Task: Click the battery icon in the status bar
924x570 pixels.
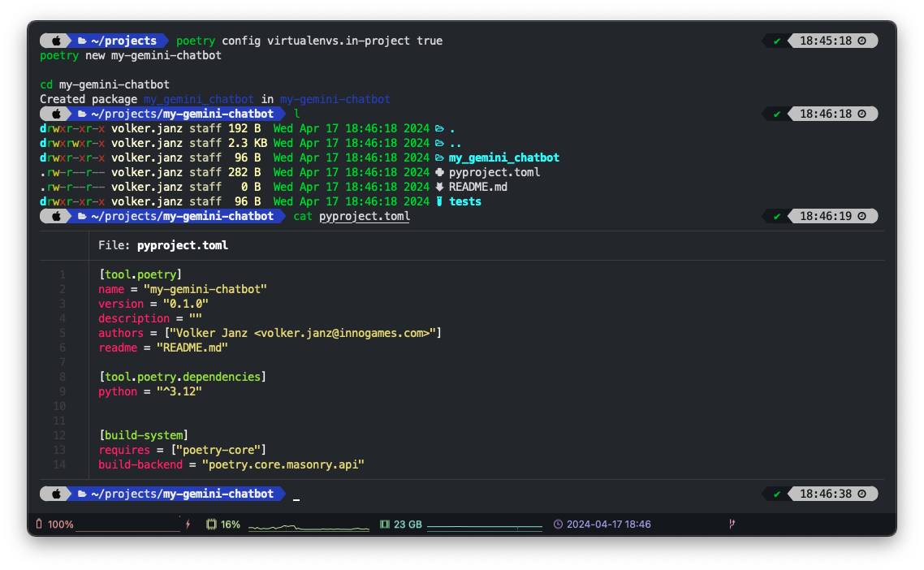Action: pyautogui.click(x=40, y=525)
